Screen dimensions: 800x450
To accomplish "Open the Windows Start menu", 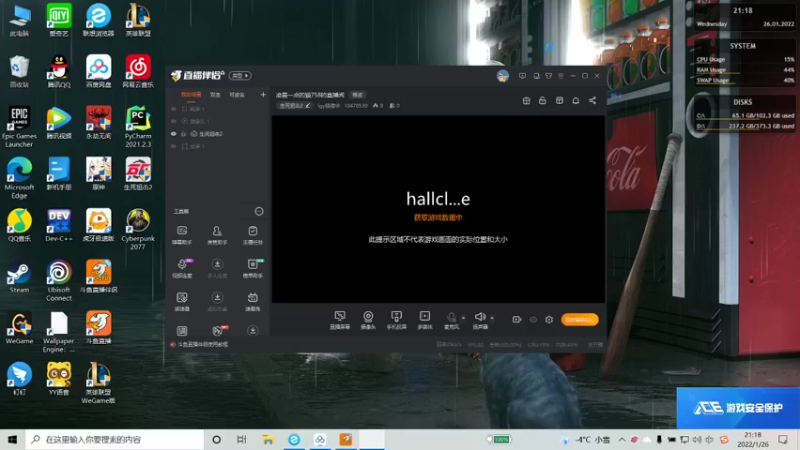I will [x=12, y=439].
